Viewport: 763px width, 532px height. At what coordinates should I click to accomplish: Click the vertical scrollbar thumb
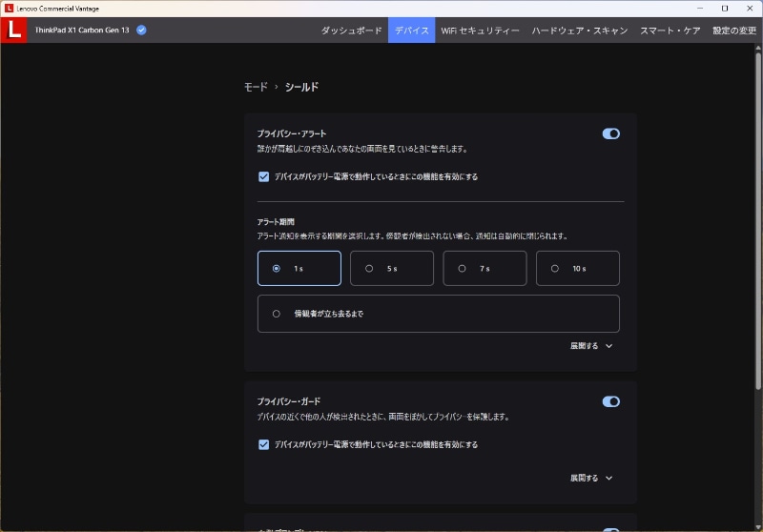(x=758, y=220)
